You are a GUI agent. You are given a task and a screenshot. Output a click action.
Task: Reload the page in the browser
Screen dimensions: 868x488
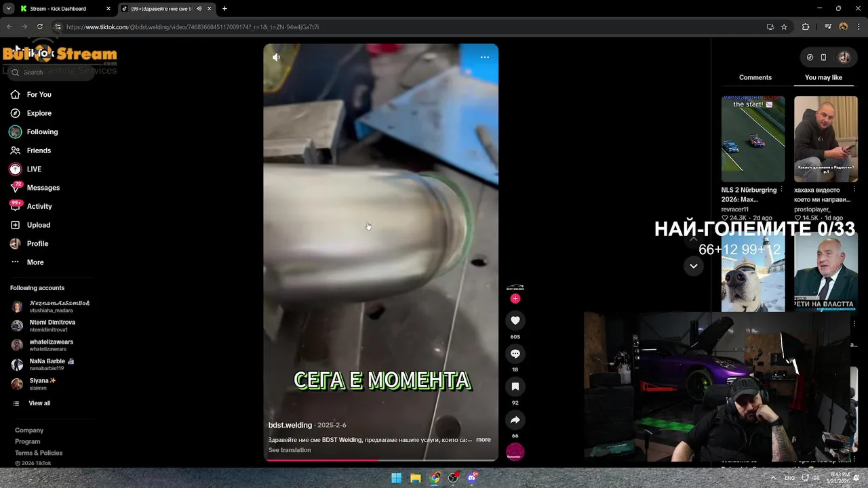[40, 27]
